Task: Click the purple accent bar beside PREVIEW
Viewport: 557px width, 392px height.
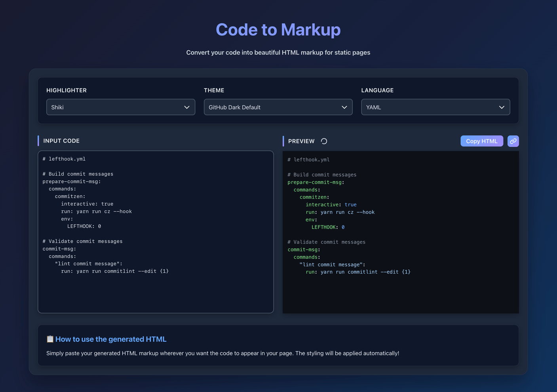Action: click(x=283, y=141)
